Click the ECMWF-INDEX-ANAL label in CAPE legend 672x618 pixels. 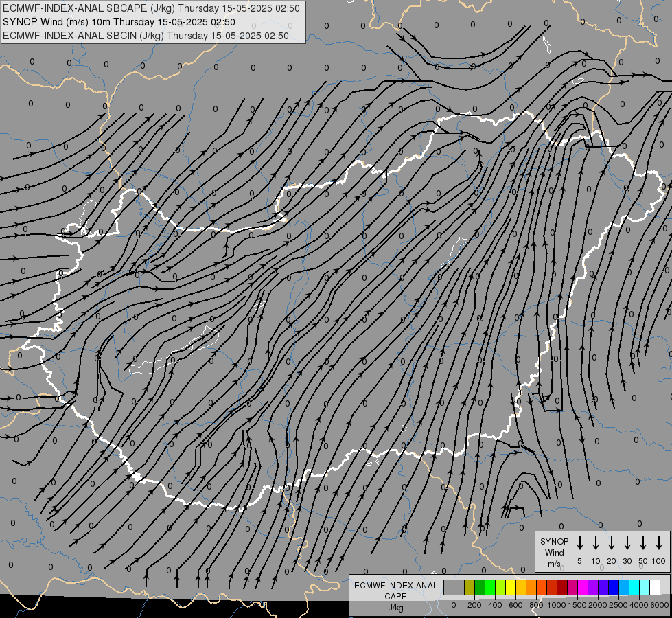pyautogui.click(x=395, y=586)
